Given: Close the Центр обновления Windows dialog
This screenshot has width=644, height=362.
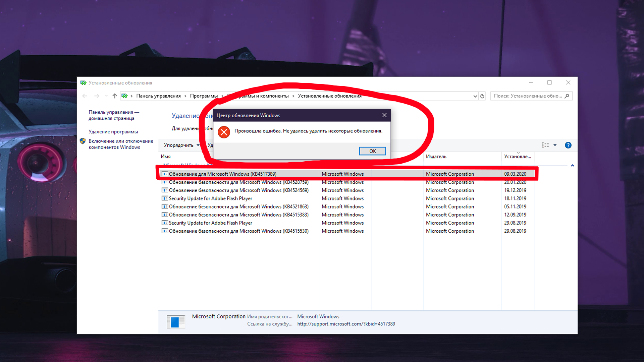Looking at the screenshot, I should pyautogui.click(x=384, y=115).
